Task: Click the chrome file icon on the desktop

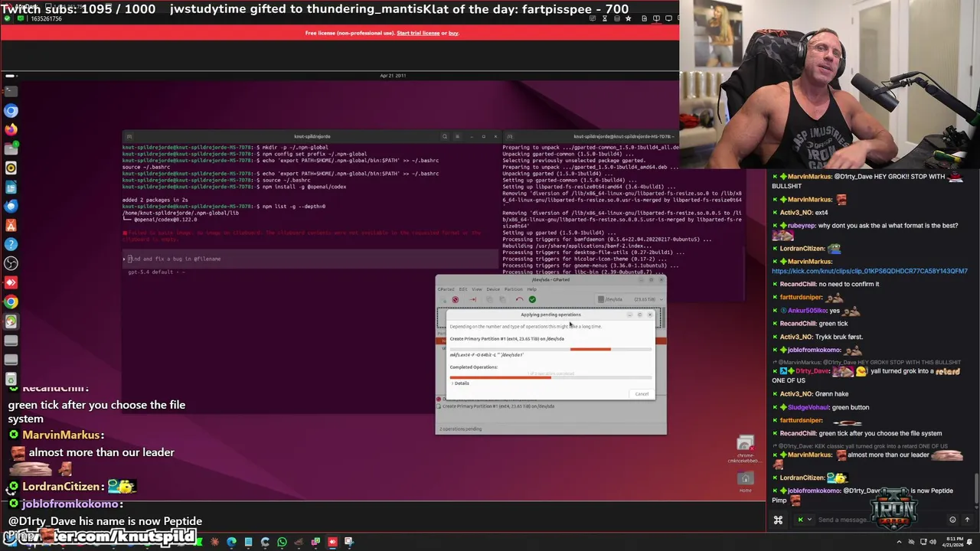Action: click(x=745, y=448)
